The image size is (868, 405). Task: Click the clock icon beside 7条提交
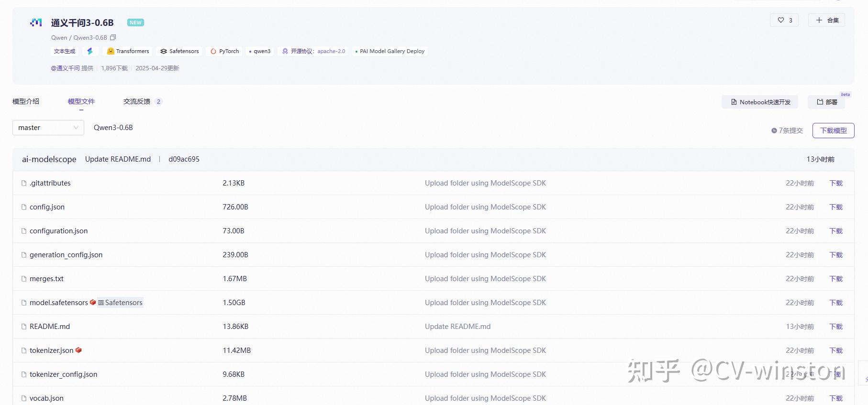[774, 131]
